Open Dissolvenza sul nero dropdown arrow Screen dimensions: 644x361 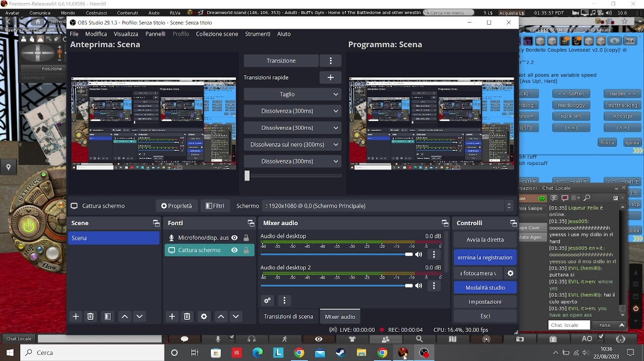[x=336, y=144]
